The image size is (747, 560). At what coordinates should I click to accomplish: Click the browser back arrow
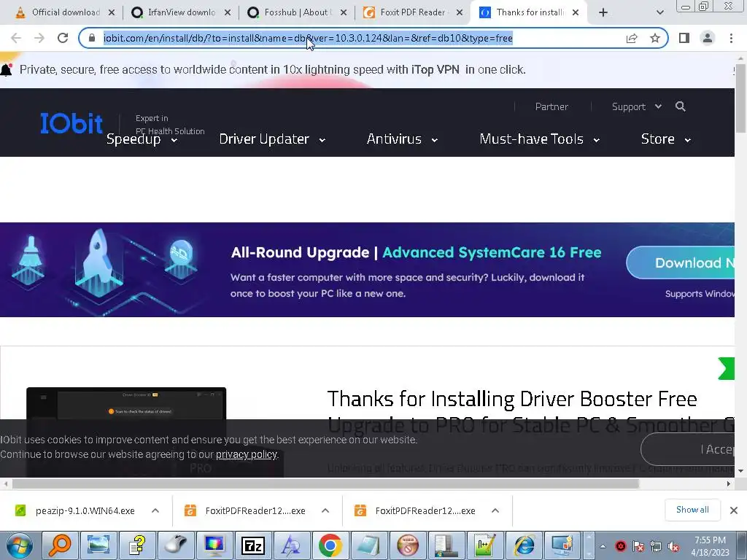pyautogui.click(x=16, y=38)
